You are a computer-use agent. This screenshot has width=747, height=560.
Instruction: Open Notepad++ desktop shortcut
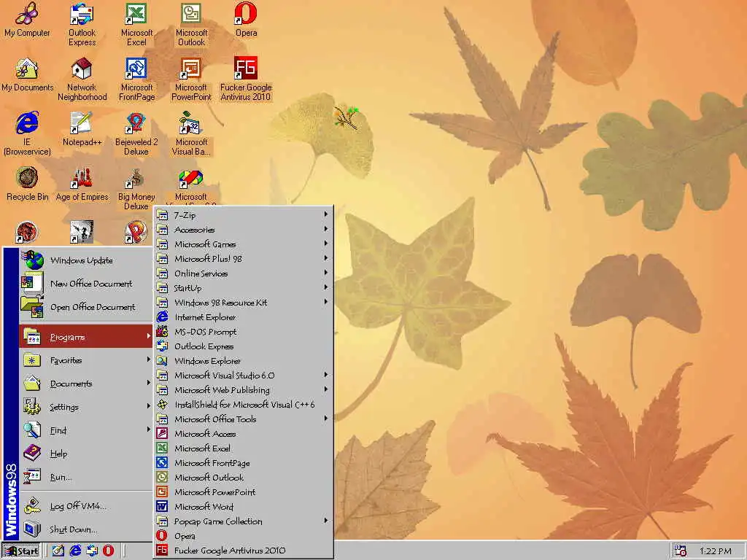82,130
